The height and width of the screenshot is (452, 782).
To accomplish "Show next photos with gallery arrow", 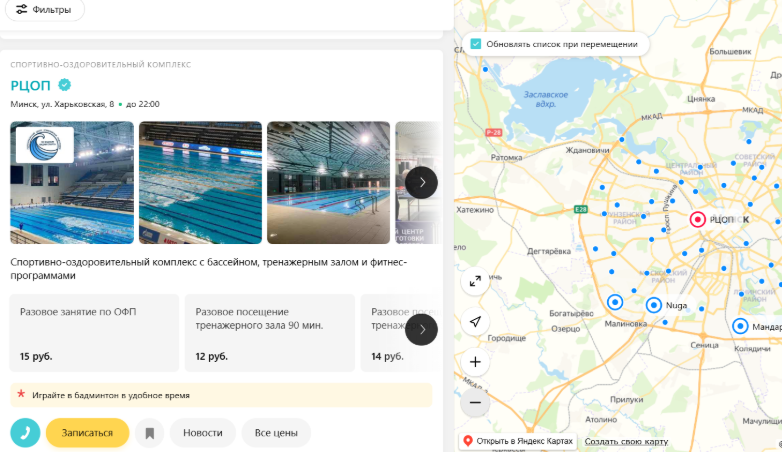I will pyautogui.click(x=421, y=183).
